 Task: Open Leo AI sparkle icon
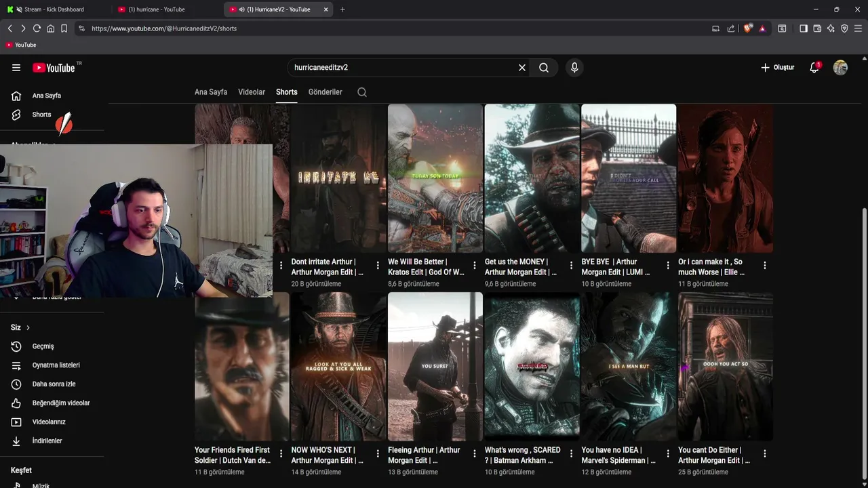click(x=831, y=28)
